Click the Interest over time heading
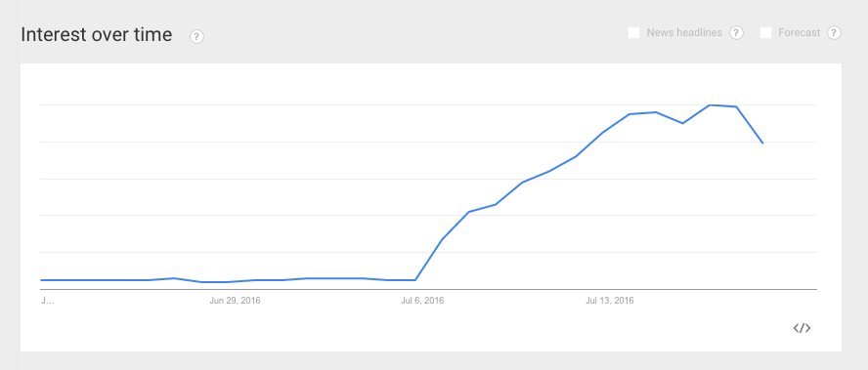 (x=97, y=35)
